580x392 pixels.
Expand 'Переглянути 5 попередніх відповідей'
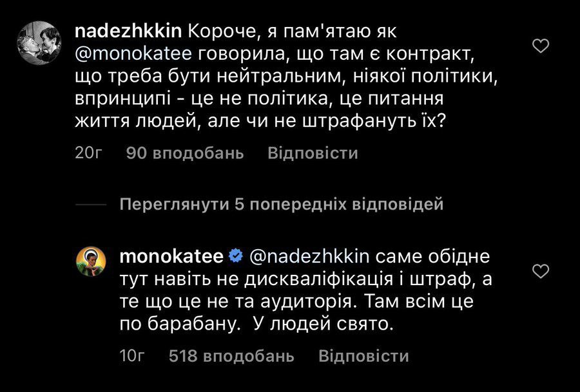coord(282,205)
